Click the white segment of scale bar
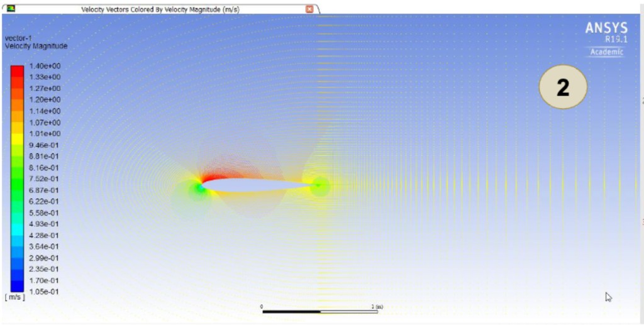Image resolution: width=644 pixels, height=325 pixels. click(348, 311)
